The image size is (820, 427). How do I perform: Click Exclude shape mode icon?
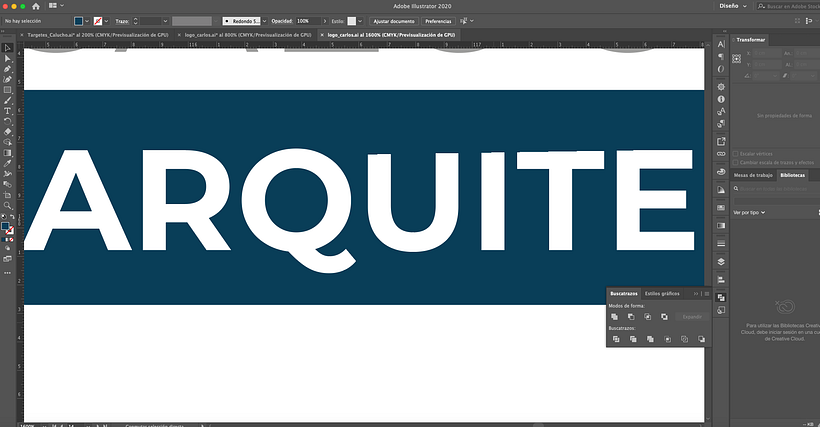664,317
